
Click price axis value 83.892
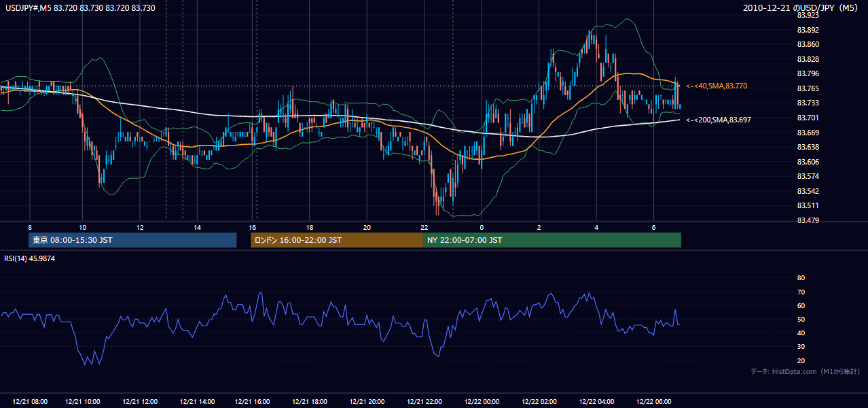coord(808,30)
